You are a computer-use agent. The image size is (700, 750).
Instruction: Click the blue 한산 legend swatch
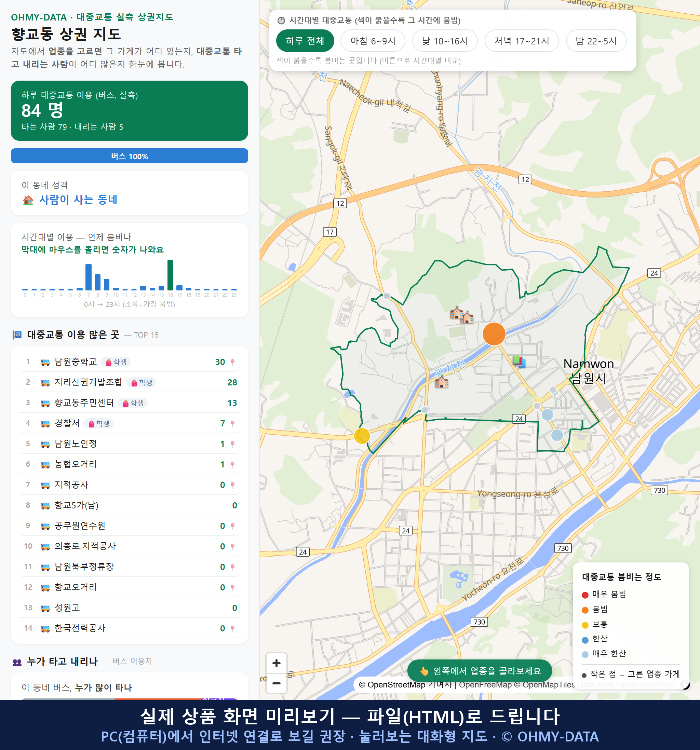click(x=585, y=640)
